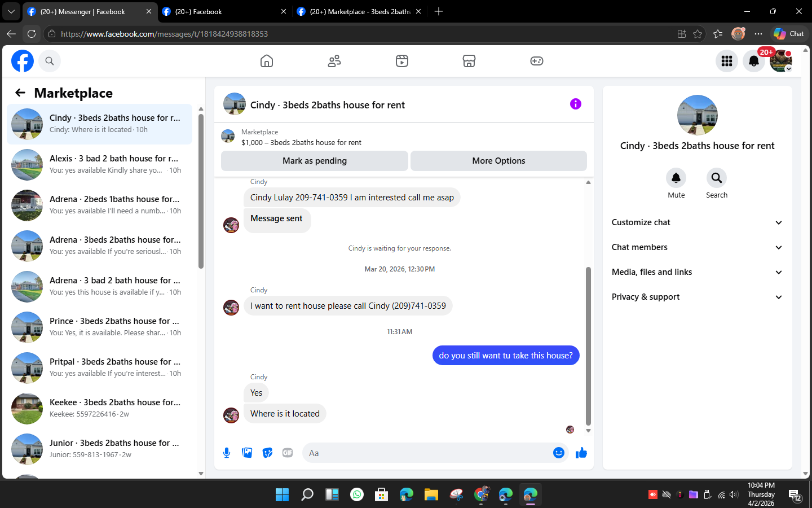Open the $1,000 – 3beds 2baths listing link
Image resolution: width=812 pixels, height=508 pixels.
coord(301,143)
